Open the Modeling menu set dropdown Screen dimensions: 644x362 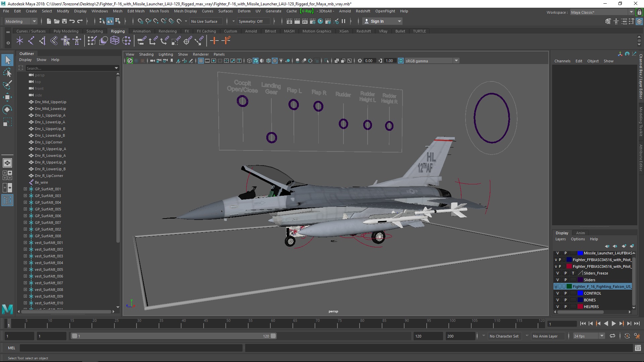pos(21,21)
